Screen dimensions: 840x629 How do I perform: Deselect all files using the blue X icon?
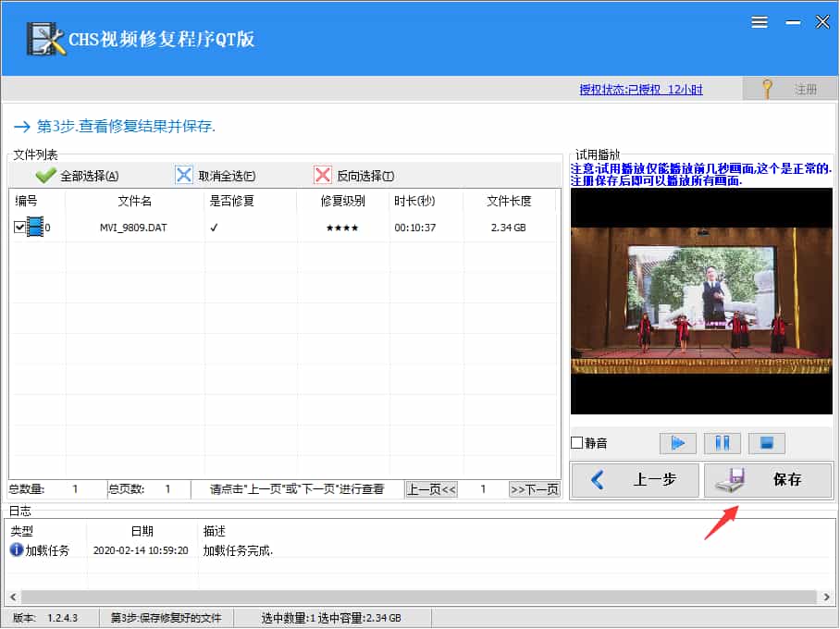coord(184,174)
